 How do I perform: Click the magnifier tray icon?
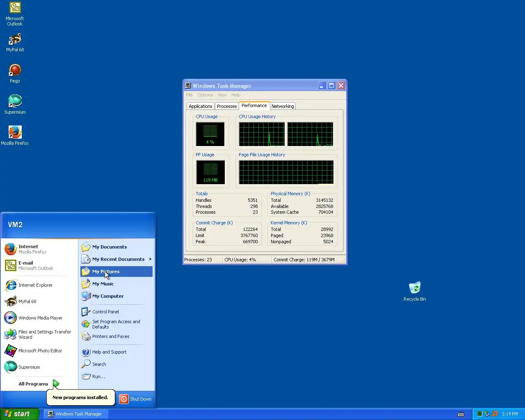tap(495, 414)
